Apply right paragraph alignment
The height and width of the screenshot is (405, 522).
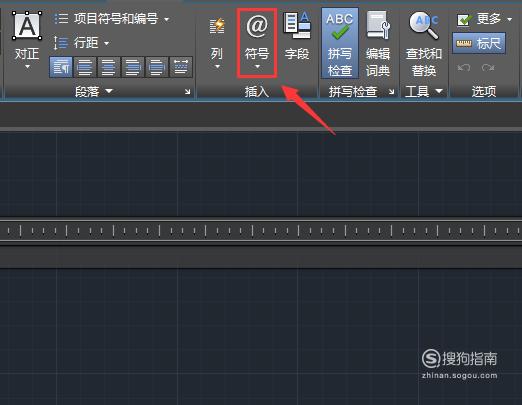click(133, 67)
